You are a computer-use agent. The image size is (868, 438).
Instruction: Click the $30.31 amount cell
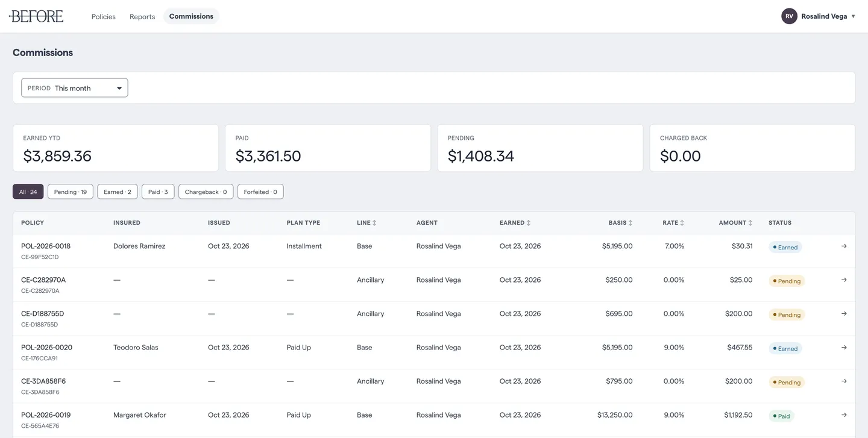pyautogui.click(x=742, y=246)
